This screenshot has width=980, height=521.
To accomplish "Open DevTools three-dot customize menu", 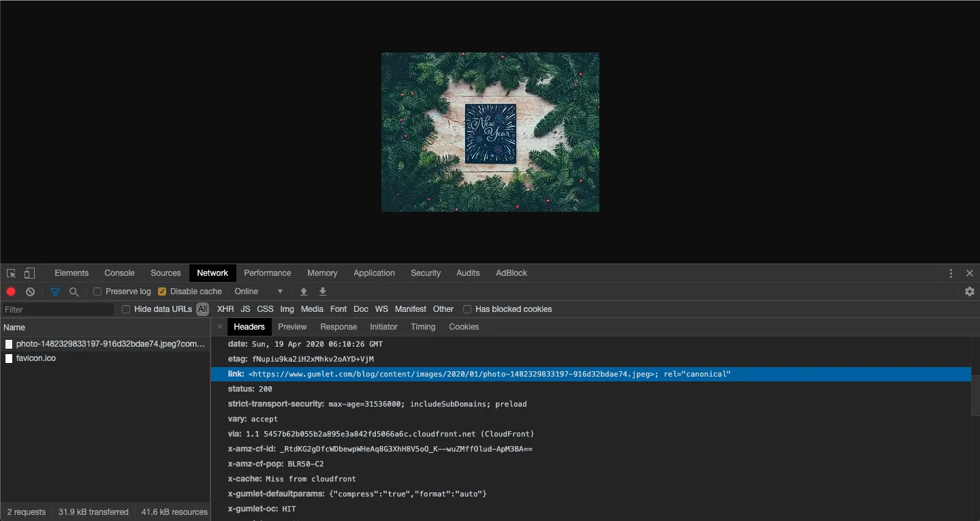I will 951,273.
